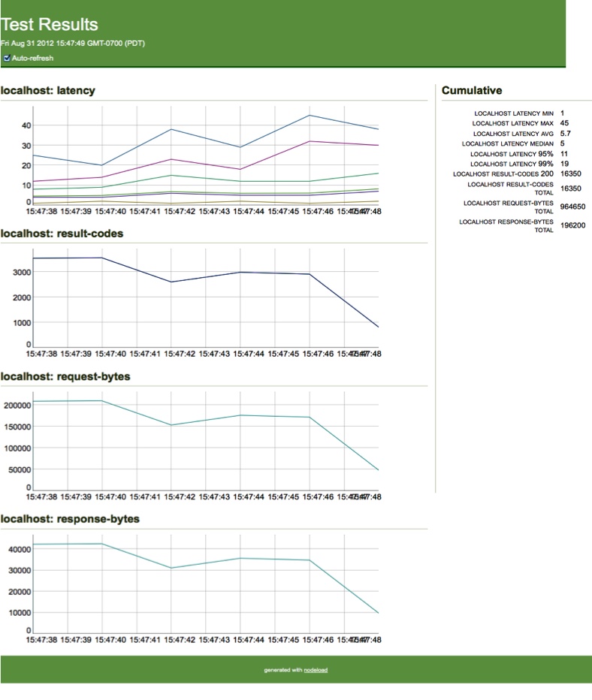Screen dimensions: 592x700
Task: Click the 15:47:44 x-axis label under response-bytes chart
Action: (249, 640)
